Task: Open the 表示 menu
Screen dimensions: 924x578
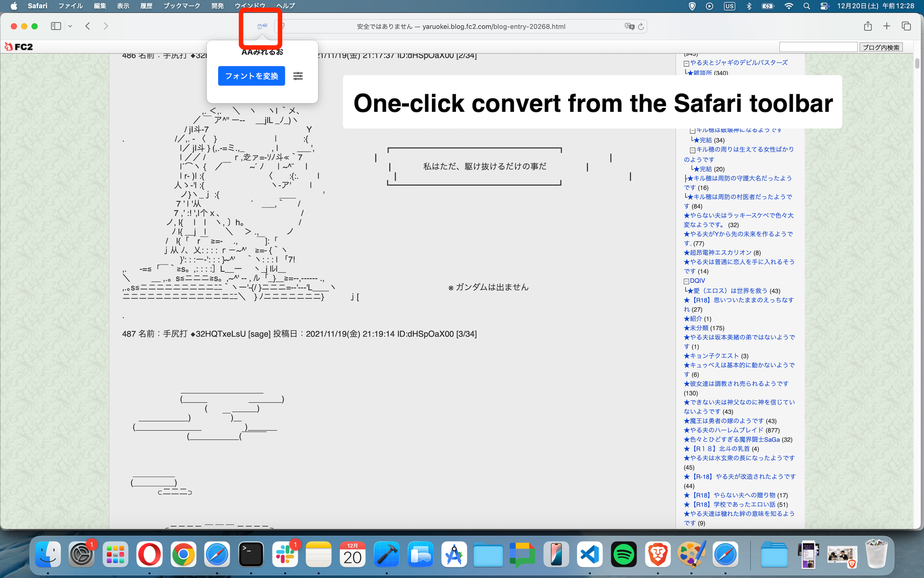Action: coord(123,6)
